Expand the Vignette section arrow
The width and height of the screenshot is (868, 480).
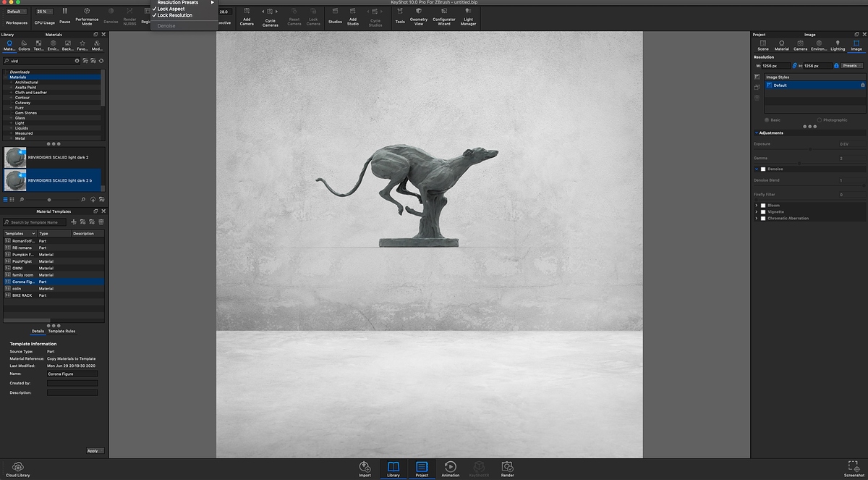[x=757, y=211]
